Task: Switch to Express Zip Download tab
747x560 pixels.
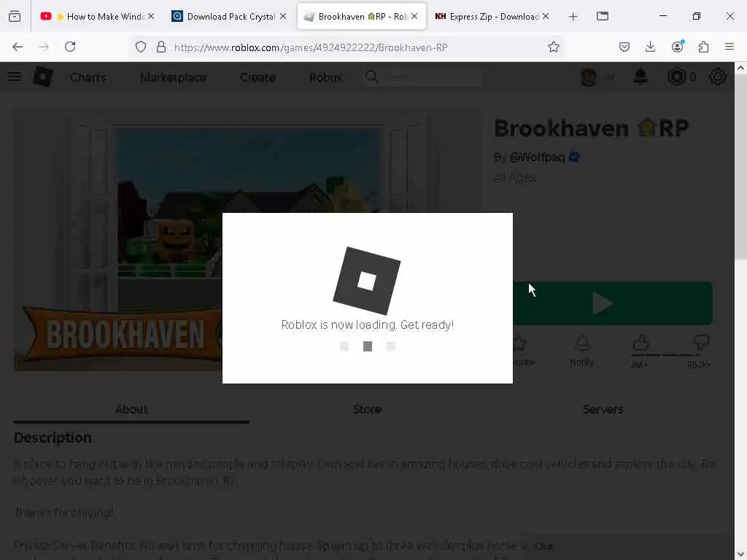Action: (492, 17)
